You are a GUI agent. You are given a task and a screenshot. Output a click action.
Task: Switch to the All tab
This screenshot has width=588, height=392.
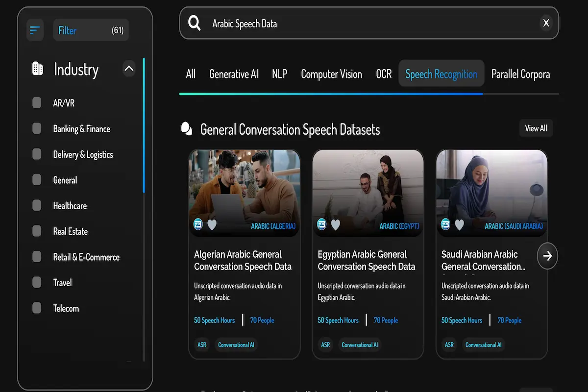tap(191, 74)
